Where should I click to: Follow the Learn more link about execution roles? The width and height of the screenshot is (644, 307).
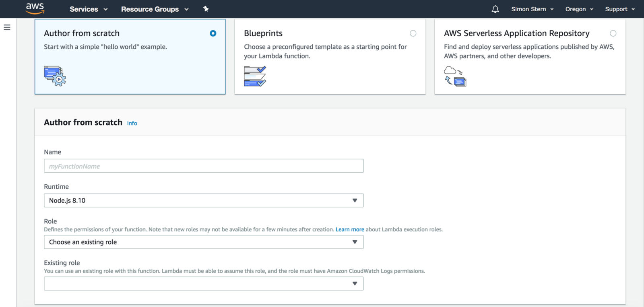(349, 229)
